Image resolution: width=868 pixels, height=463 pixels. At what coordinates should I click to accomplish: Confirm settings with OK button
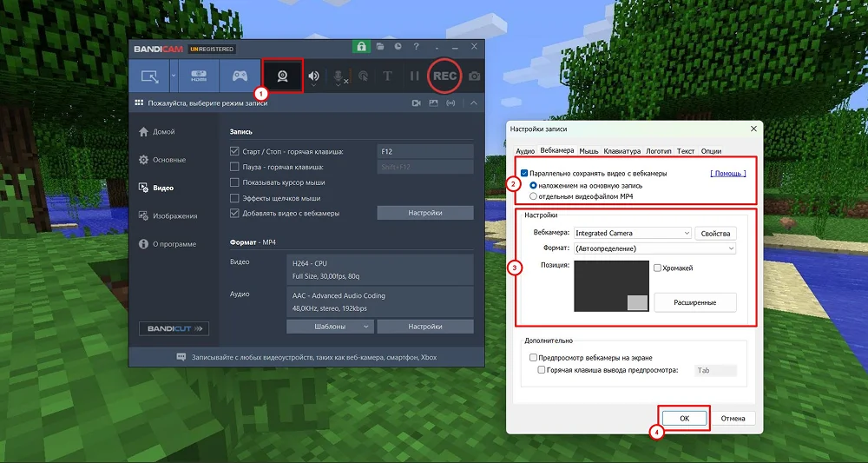(x=684, y=418)
